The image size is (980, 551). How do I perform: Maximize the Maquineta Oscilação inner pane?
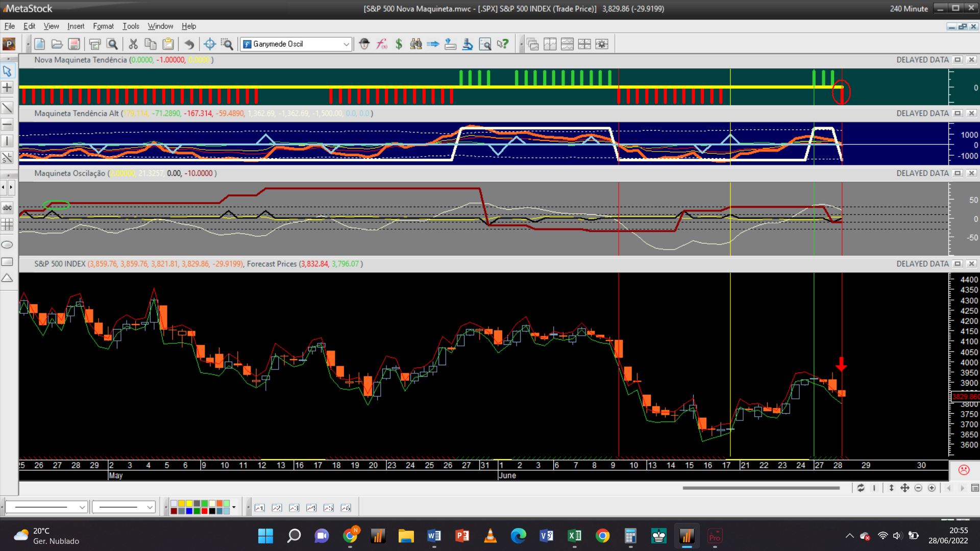958,173
